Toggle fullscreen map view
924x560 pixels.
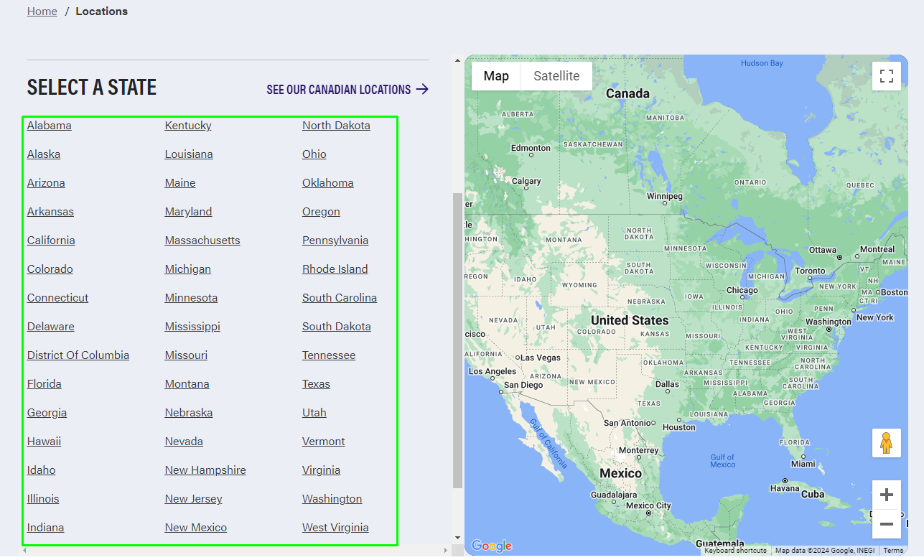(x=887, y=76)
